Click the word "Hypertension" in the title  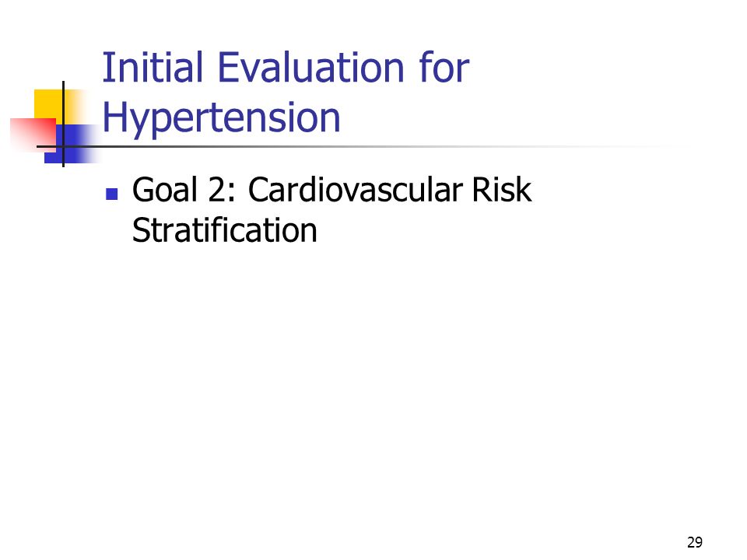tap(222, 118)
